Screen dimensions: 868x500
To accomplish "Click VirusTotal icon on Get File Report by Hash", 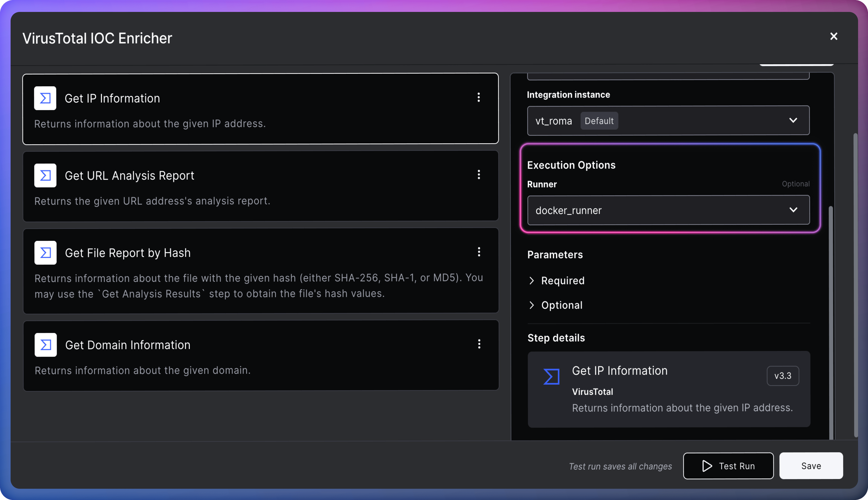I will (45, 253).
